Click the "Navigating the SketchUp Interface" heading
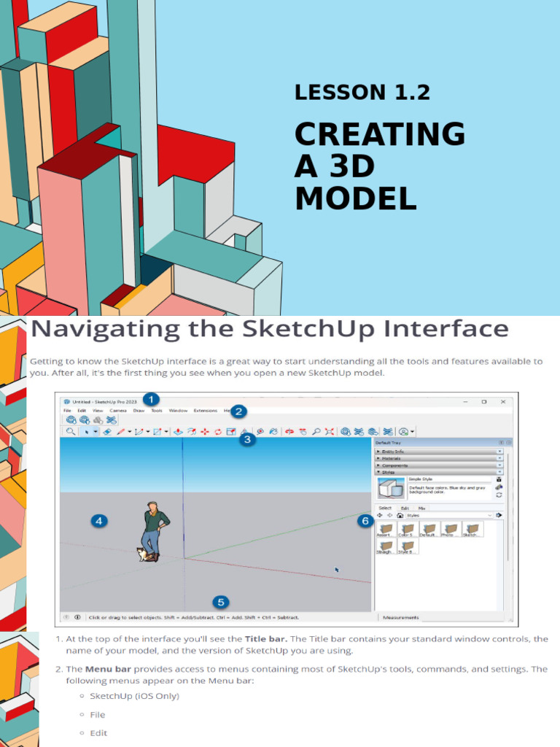560x747 pixels. pyautogui.click(x=270, y=329)
